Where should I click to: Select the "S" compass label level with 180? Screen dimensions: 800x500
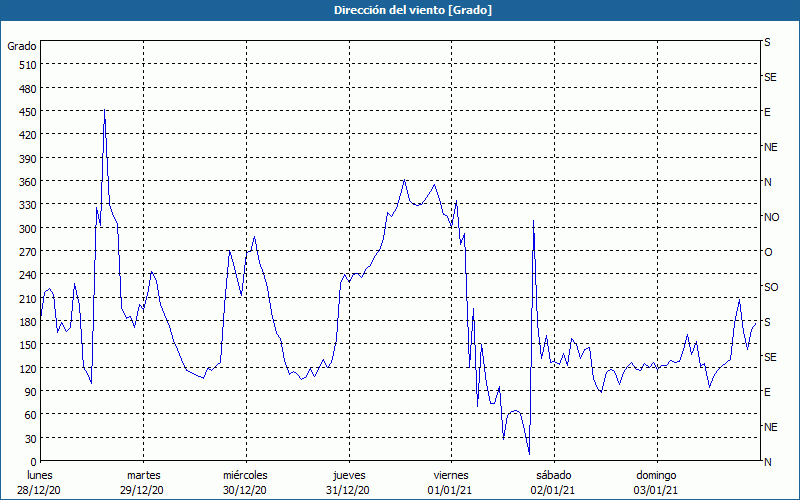(x=767, y=322)
